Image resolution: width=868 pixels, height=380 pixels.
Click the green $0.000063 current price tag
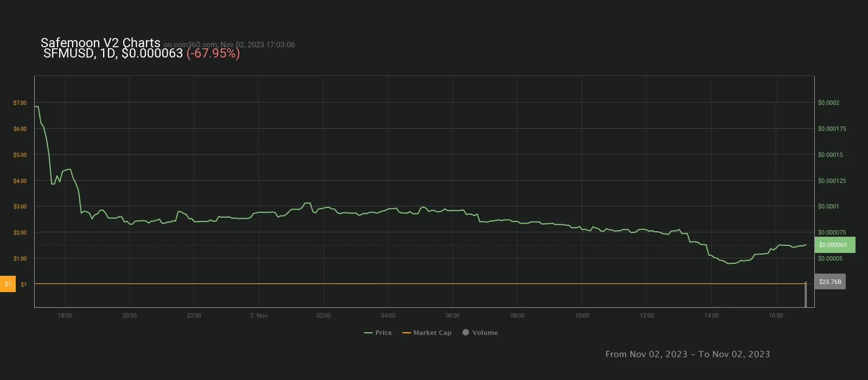point(835,245)
